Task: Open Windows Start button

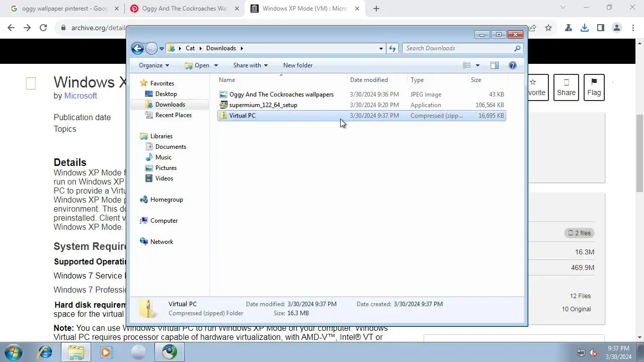Action: coord(13,352)
